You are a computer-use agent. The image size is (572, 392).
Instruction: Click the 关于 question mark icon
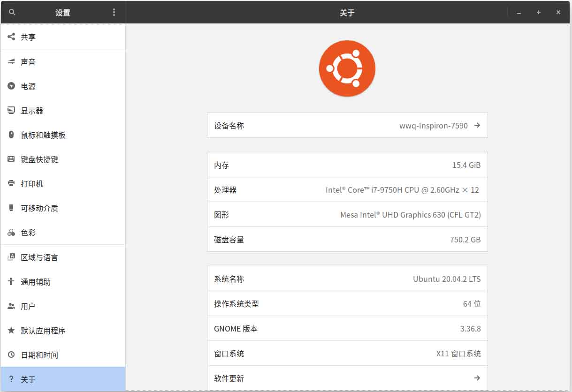(x=11, y=379)
